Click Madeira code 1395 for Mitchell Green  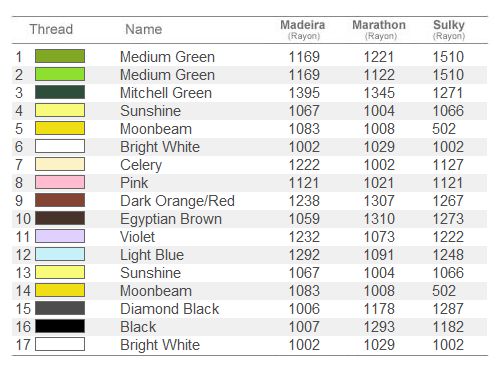[x=304, y=93]
